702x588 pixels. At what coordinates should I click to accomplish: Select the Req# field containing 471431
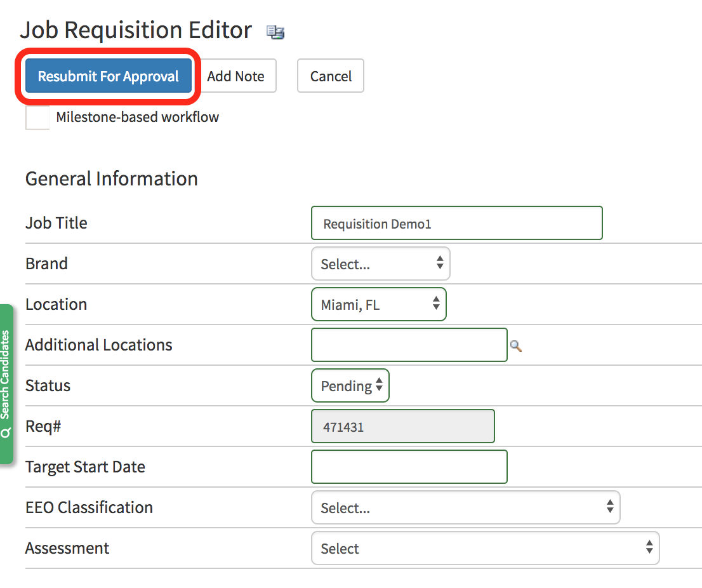(402, 427)
